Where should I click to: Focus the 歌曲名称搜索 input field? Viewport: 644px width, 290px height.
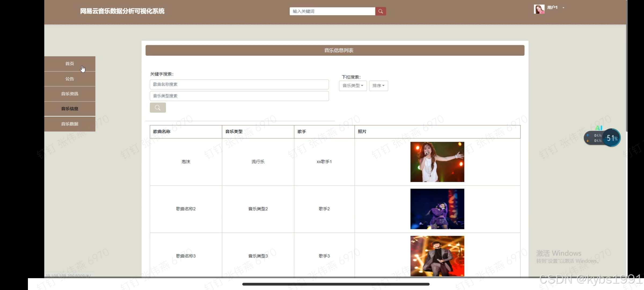point(239,84)
